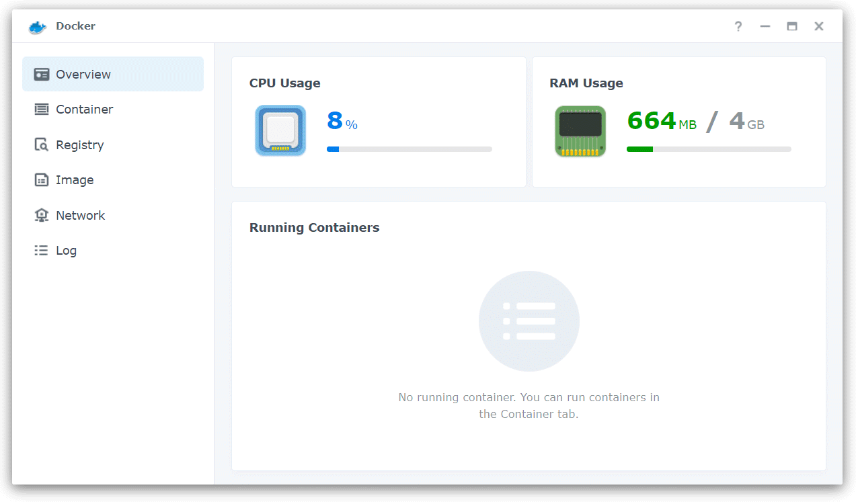Click the RAM Usage heading

point(586,83)
